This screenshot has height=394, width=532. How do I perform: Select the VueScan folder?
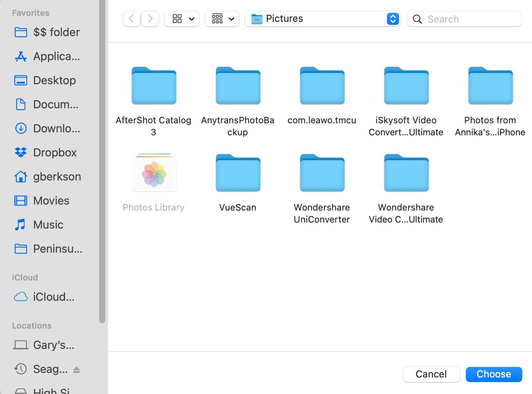pyautogui.click(x=238, y=183)
